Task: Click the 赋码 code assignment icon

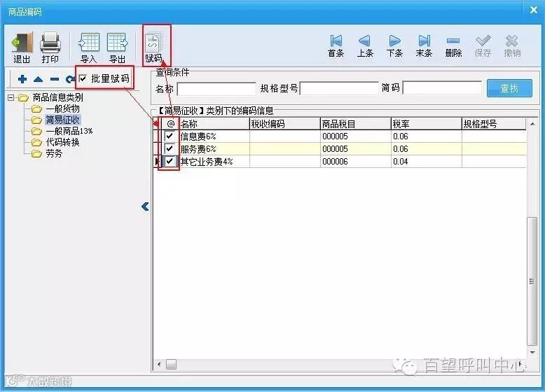Action: 153,43
